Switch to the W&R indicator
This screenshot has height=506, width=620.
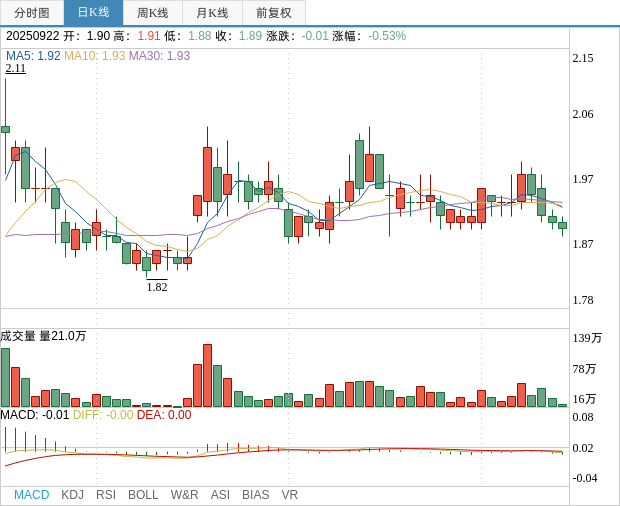coord(184,495)
